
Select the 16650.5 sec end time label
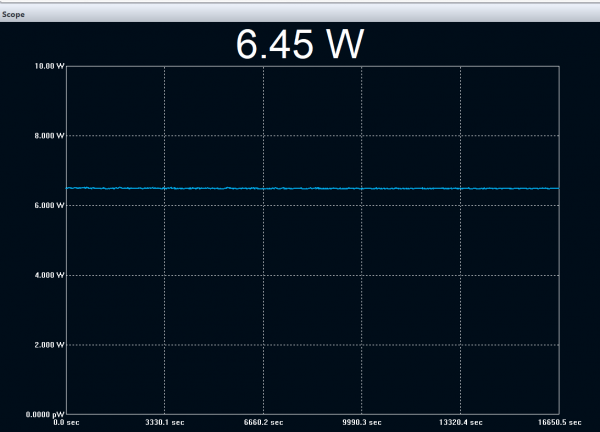[559, 423]
